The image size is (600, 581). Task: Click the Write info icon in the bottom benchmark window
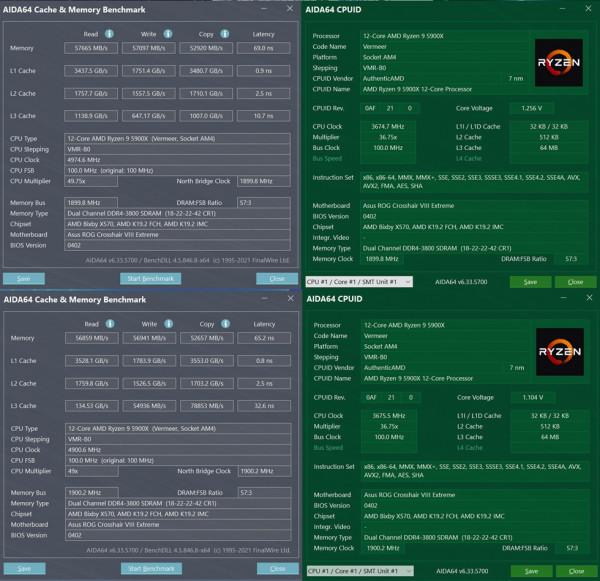[x=169, y=323]
